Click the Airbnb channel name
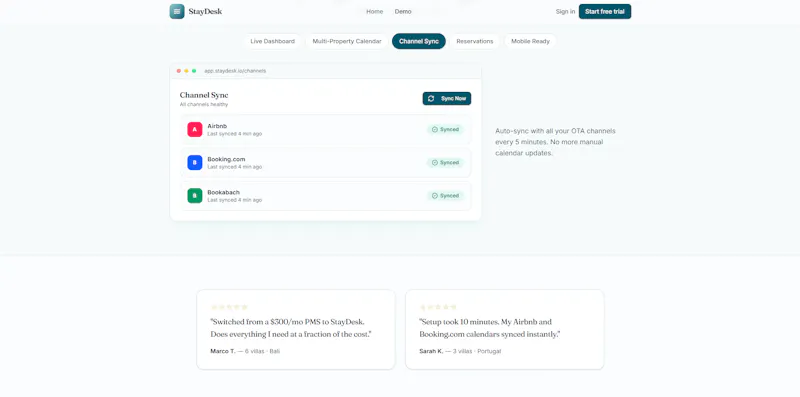800x397 pixels. pos(217,126)
